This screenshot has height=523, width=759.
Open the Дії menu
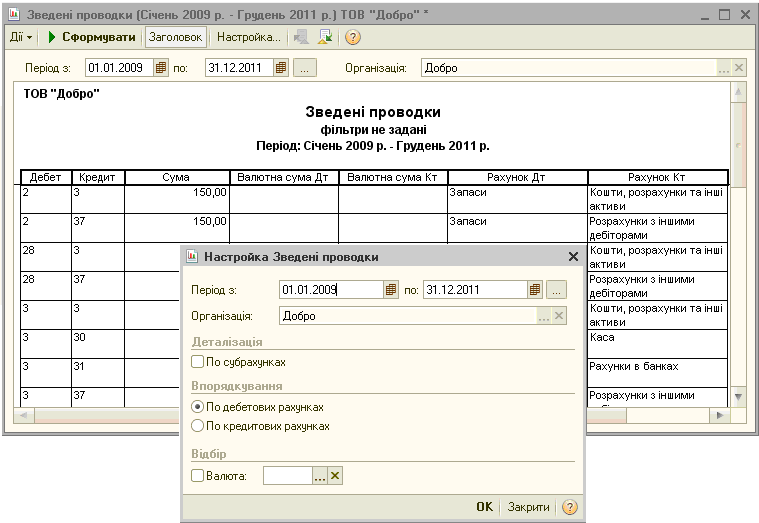pos(21,37)
